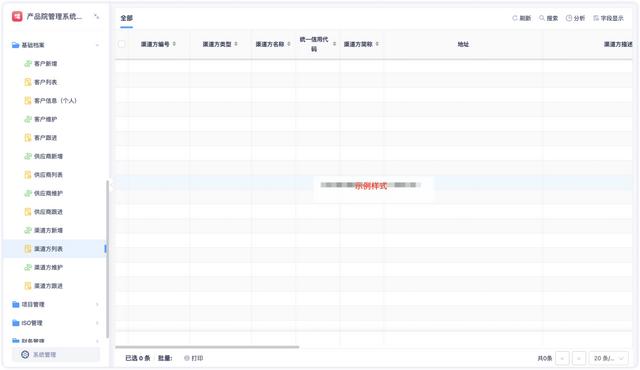Collapse the sidebar with its edge handle
The image size is (640, 370).
pyautogui.click(x=111, y=185)
